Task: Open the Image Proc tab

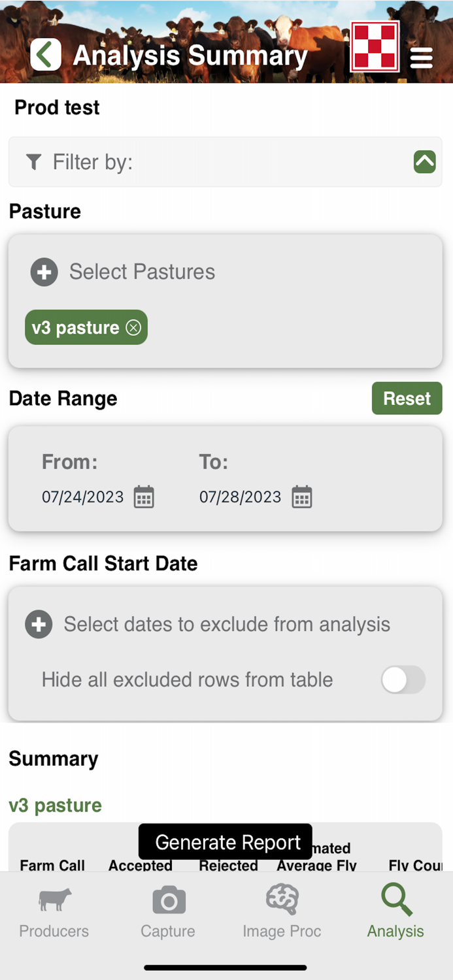Action: (x=282, y=913)
